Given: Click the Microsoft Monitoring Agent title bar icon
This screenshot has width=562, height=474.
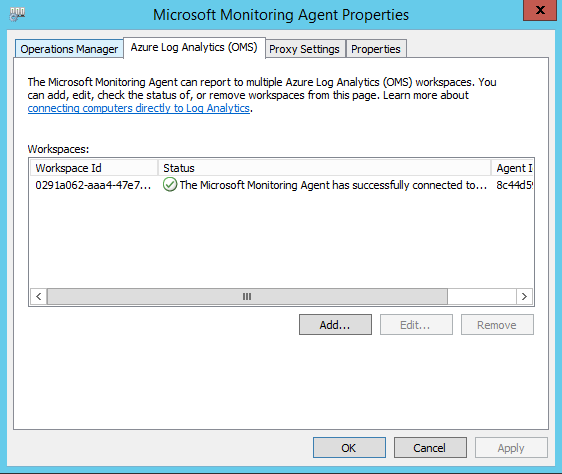Looking at the screenshot, I should pos(17,14).
